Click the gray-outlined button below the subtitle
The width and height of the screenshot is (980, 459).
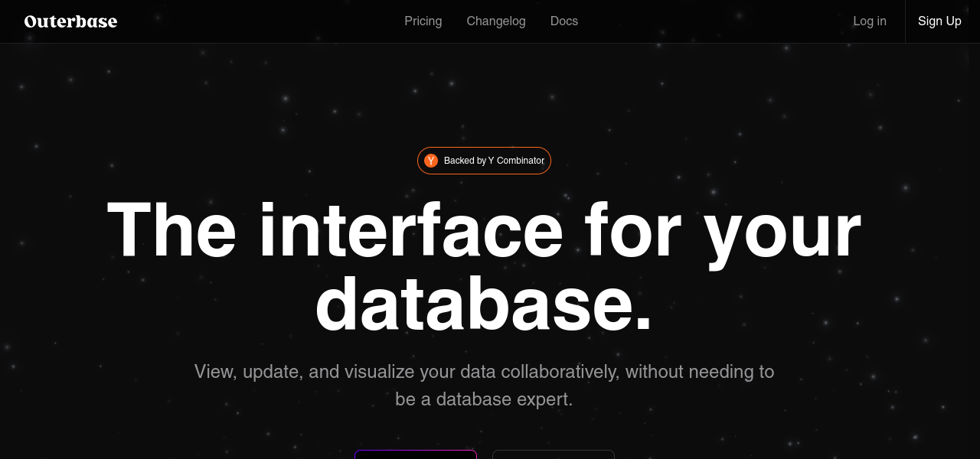553,454
